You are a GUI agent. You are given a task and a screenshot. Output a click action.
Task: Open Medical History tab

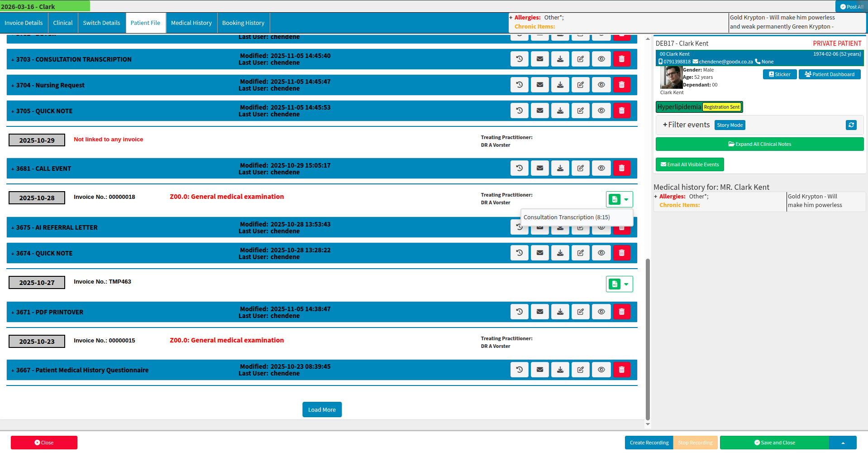click(x=191, y=23)
